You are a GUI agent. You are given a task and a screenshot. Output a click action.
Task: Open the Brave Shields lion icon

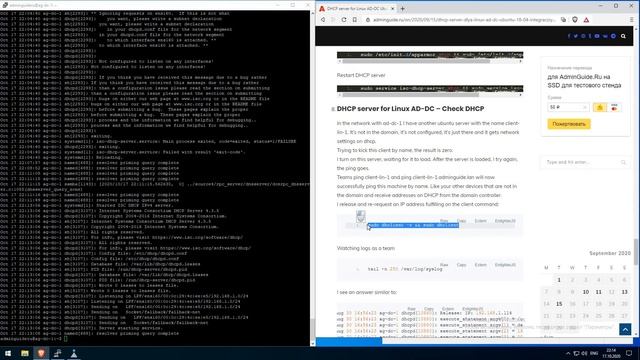tap(575, 20)
